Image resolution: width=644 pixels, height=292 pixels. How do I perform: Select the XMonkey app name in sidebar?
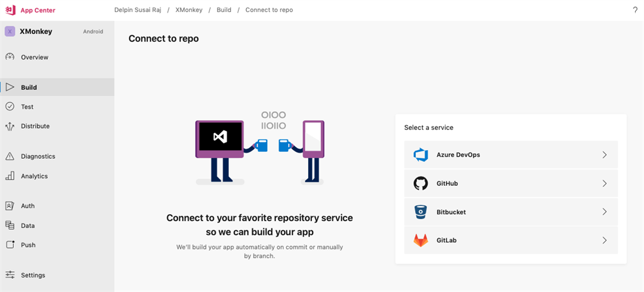click(x=36, y=31)
